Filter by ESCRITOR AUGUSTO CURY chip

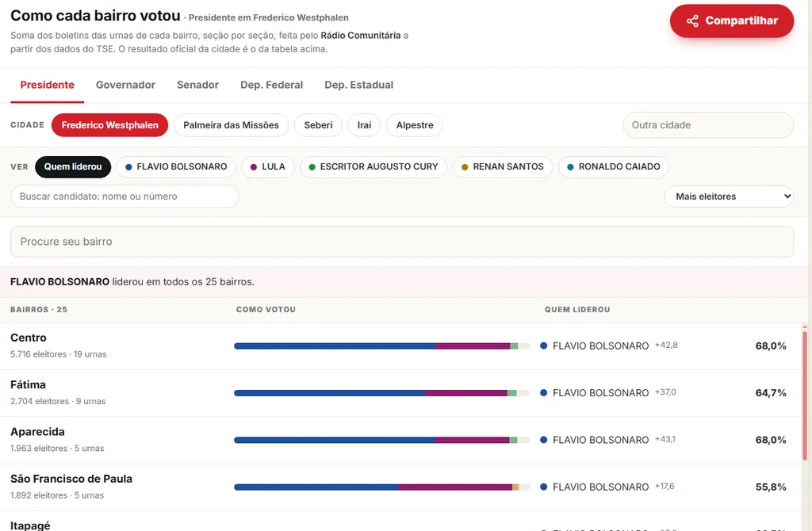click(x=373, y=166)
